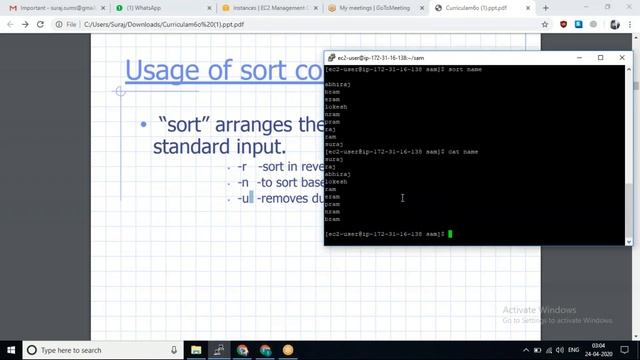
Task: Click 'lokesh' in sort output
Action: (336, 107)
